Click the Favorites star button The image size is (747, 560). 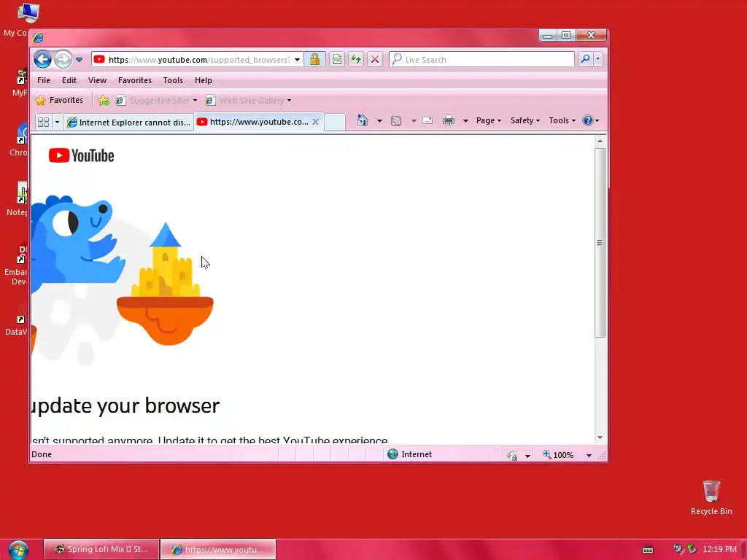click(60, 100)
